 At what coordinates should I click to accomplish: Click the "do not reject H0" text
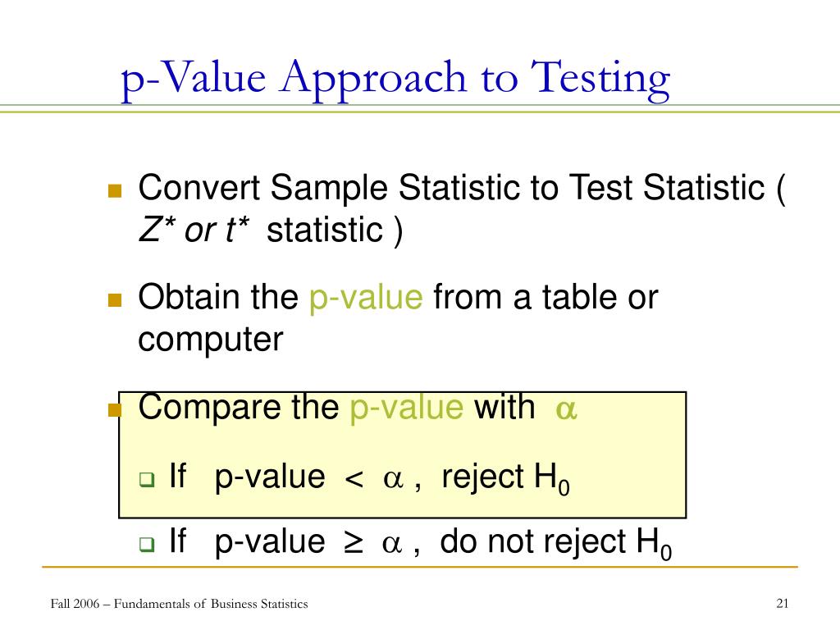(556, 543)
